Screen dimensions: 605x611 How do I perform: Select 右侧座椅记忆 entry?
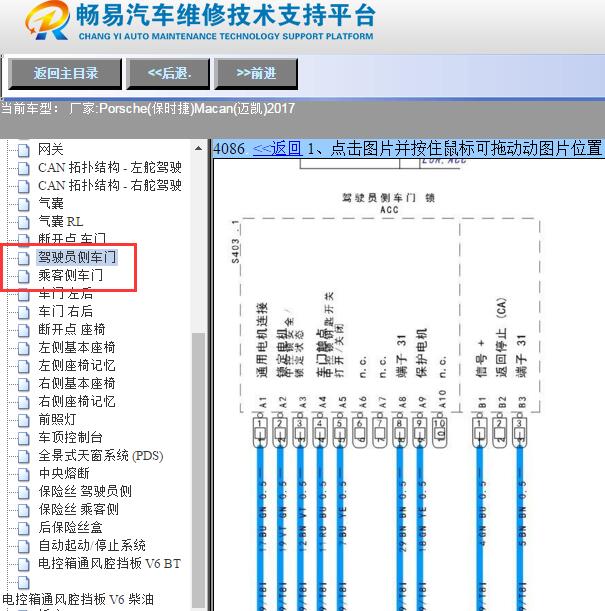tap(76, 401)
